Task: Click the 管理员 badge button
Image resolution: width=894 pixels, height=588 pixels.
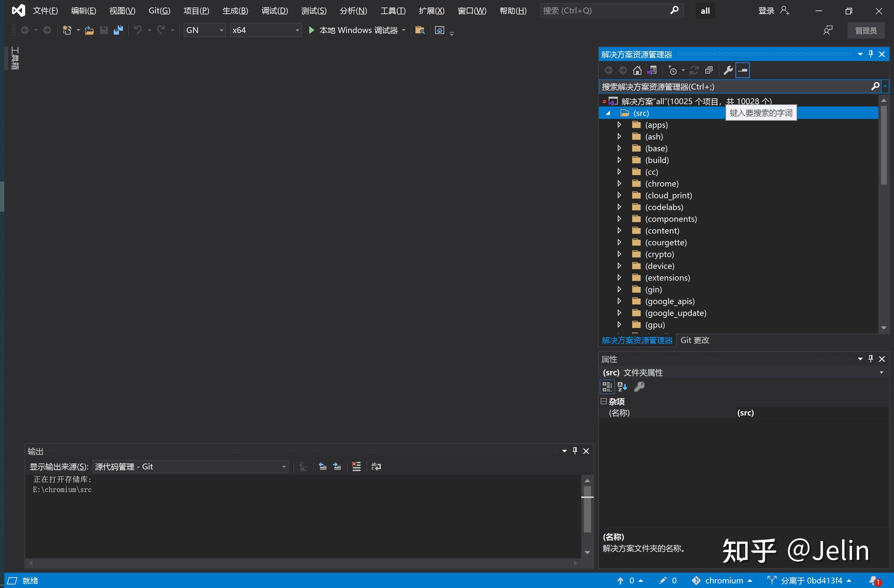Action: click(866, 30)
